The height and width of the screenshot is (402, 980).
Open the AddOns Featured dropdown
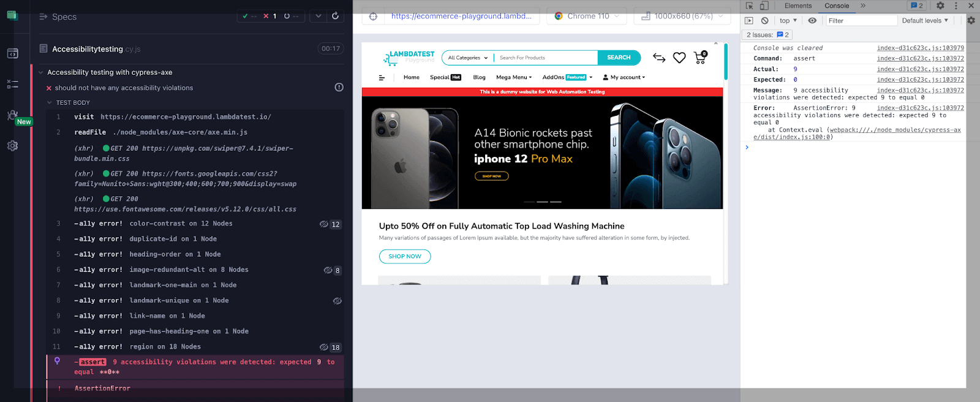(x=567, y=78)
